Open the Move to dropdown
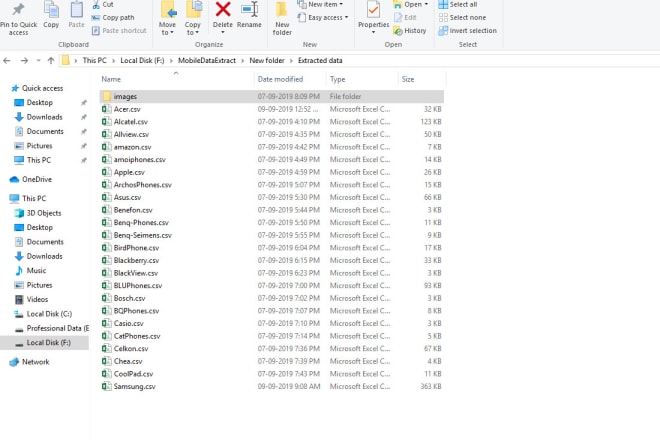Viewport: 660px width, 440px height. pos(168,19)
